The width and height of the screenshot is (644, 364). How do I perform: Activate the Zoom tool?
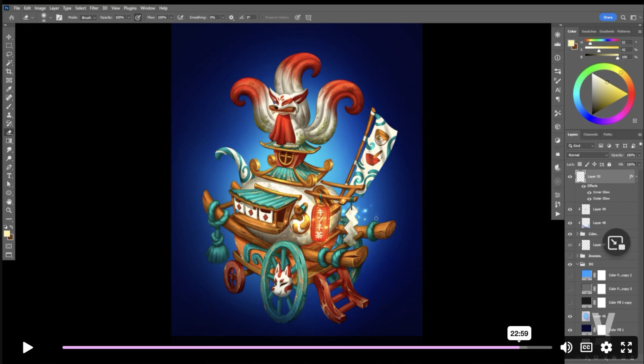[x=9, y=210]
